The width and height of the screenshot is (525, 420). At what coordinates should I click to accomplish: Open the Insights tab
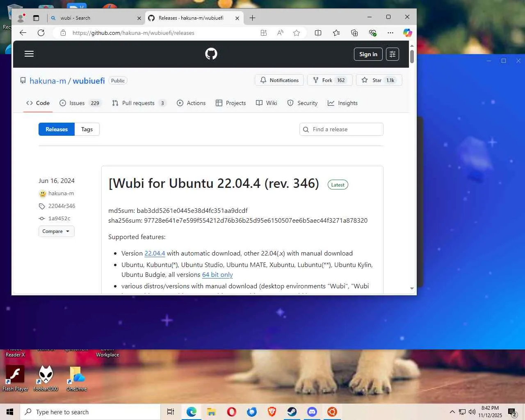pyautogui.click(x=342, y=103)
